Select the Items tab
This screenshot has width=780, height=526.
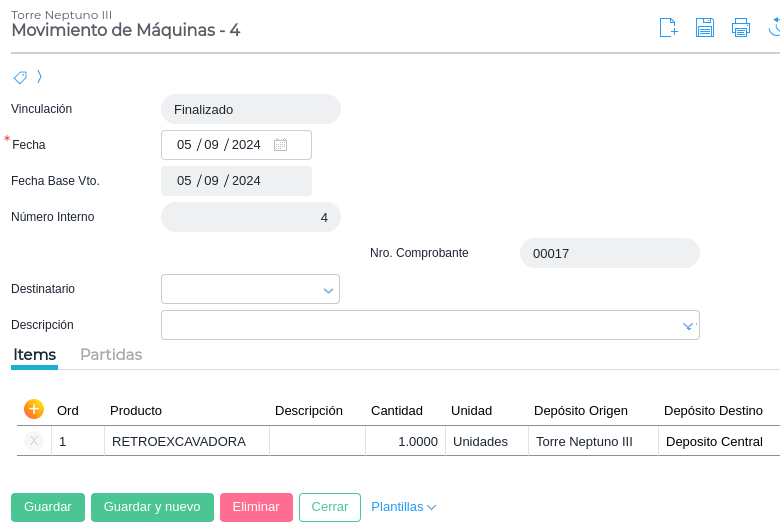35,355
